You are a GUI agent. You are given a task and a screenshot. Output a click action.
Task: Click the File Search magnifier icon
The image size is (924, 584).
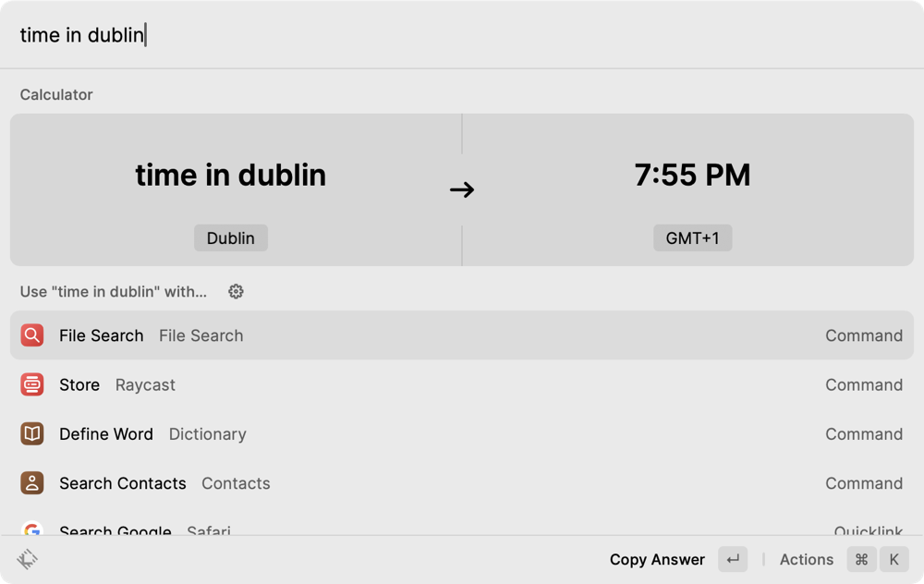[32, 335]
